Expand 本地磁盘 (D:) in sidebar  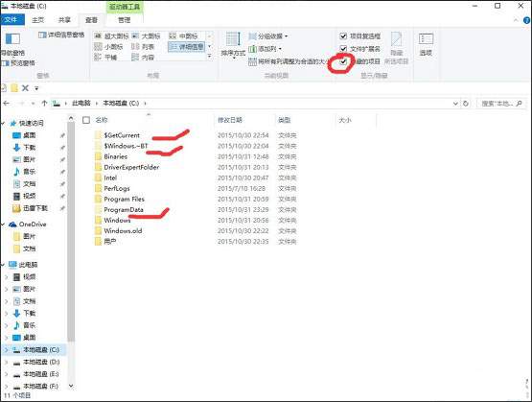[6, 363]
